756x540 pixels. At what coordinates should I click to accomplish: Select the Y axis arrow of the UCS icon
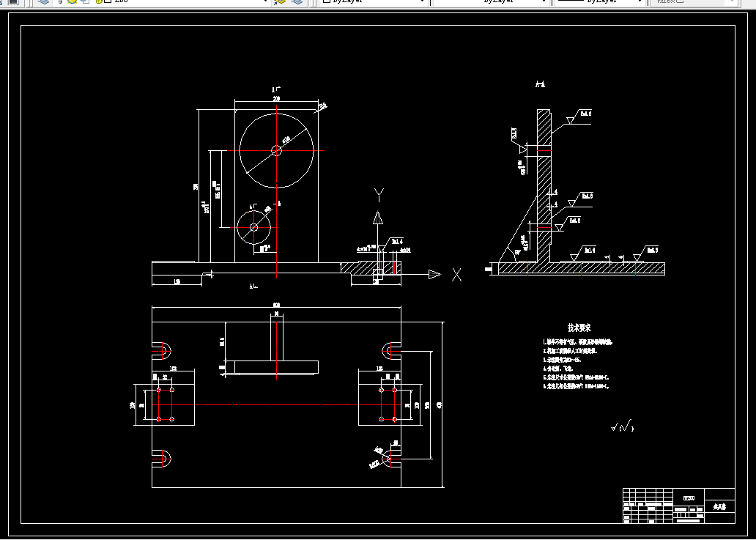[379, 218]
